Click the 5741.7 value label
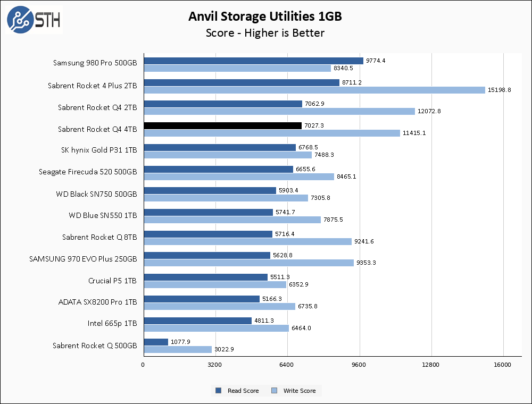The width and height of the screenshot is (532, 404). (285, 212)
